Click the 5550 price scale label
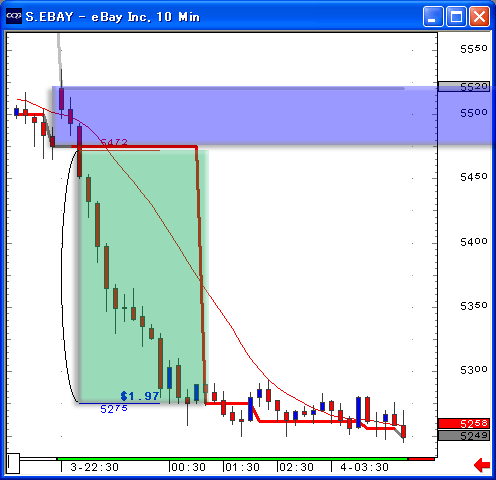The height and width of the screenshot is (480, 496). 474,49
